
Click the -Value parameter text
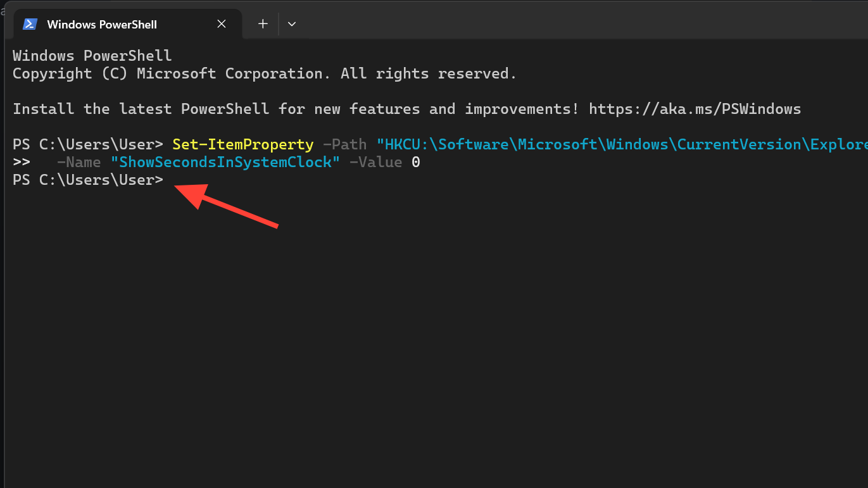click(x=375, y=163)
